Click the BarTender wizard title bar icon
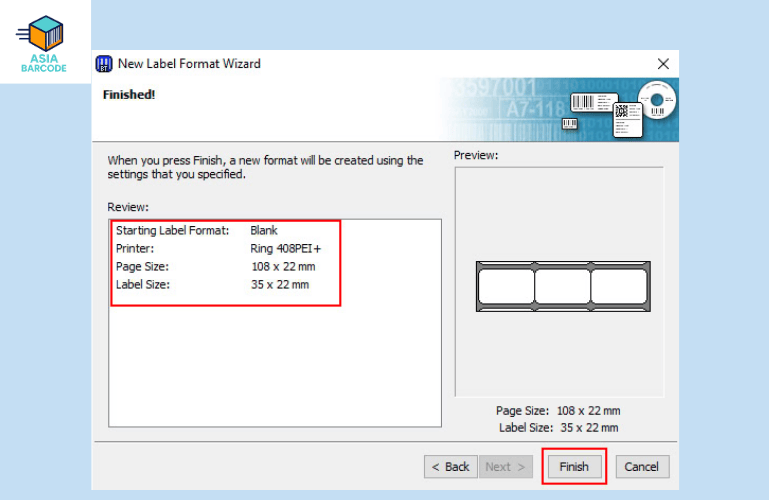This screenshot has height=500, width=769. click(104, 64)
